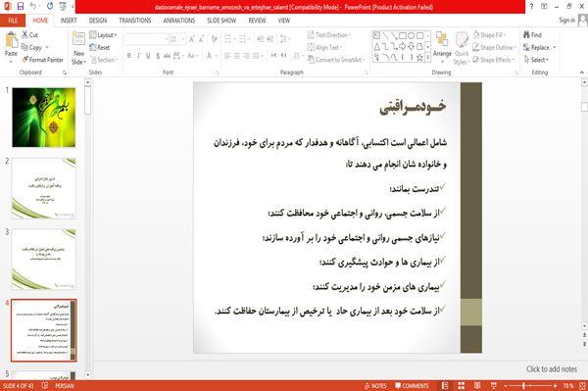This screenshot has width=588, height=391.
Task: Click the Cut scissors icon
Action: 24,35
